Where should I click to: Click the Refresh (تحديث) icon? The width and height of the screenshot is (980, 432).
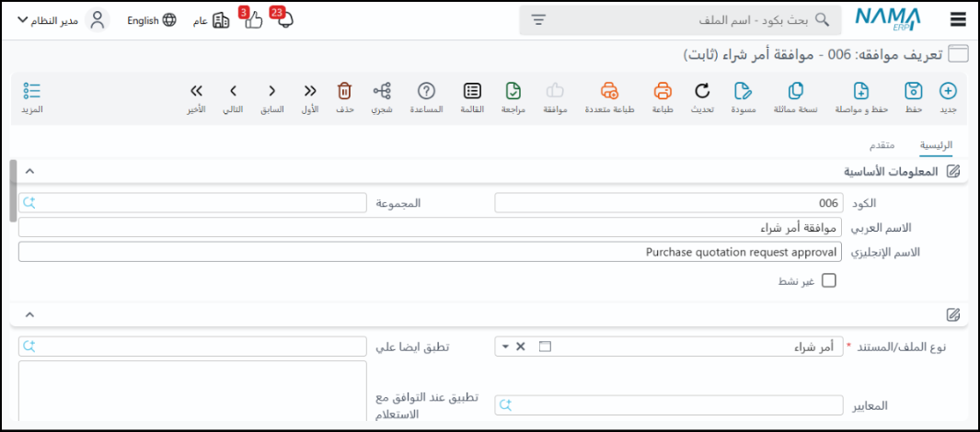point(702,91)
